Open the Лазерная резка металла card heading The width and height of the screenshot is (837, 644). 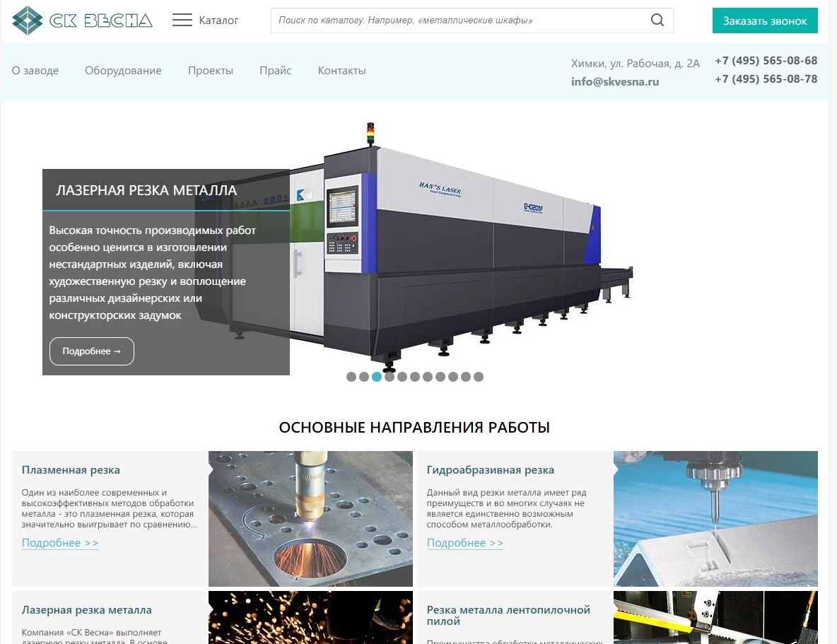[x=86, y=610]
